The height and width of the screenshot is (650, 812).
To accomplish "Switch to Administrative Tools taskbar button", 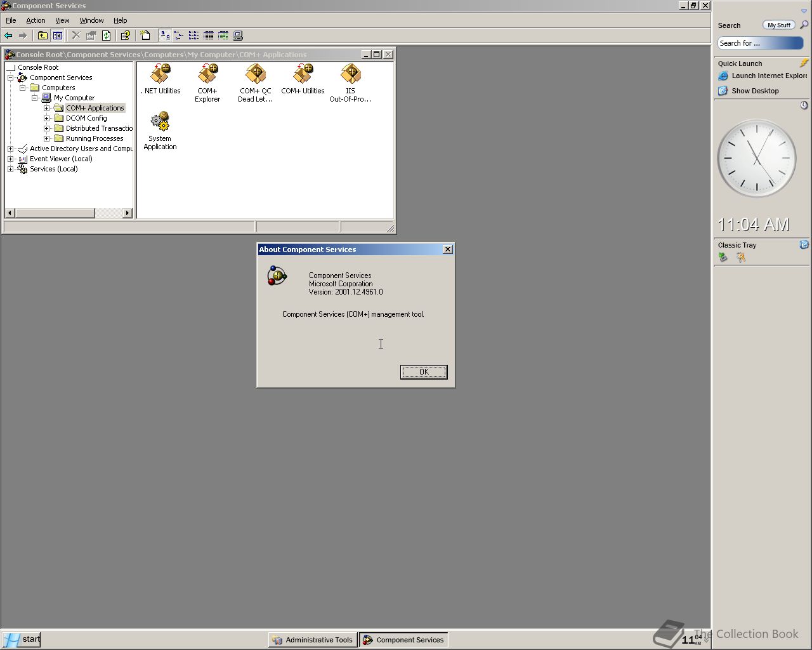I will pyautogui.click(x=313, y=640).
